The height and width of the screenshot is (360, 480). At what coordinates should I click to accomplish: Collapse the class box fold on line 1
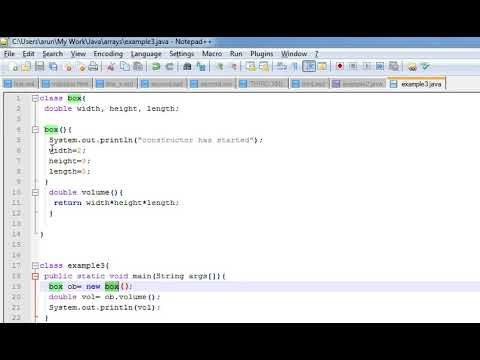coord(35,98)
